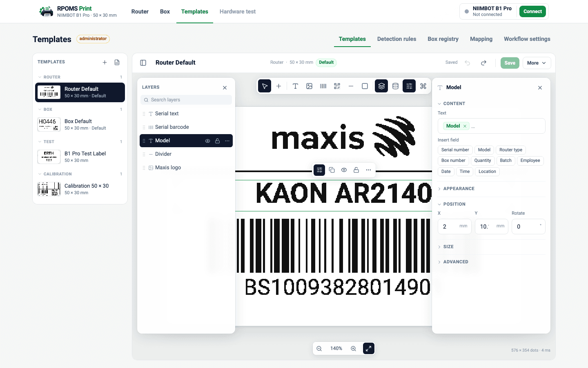This screenshot has height=368, width=588.
Task: Zoom out the canvas
Action: click(x=319, y=348)
